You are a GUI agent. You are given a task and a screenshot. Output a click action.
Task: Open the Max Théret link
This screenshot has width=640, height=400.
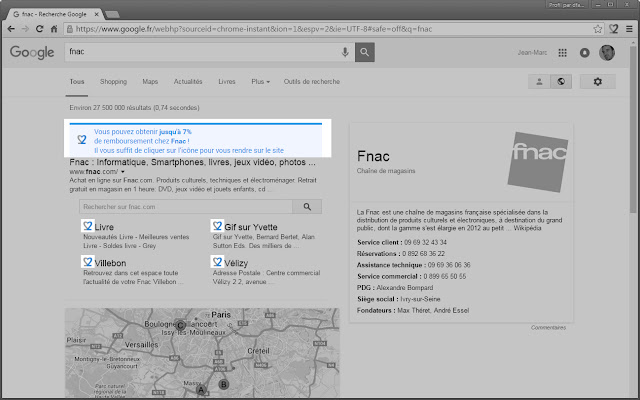pos(413,311)
